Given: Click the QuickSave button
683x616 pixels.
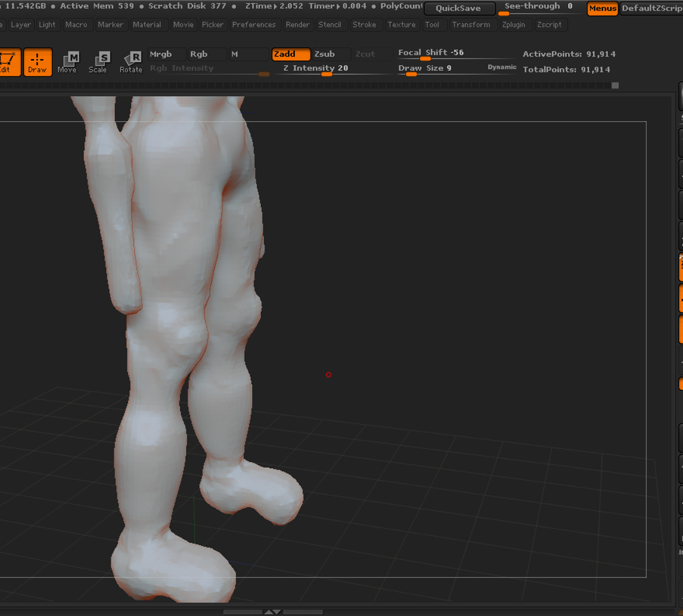Looking at the screenshot, I should point(459,8).
